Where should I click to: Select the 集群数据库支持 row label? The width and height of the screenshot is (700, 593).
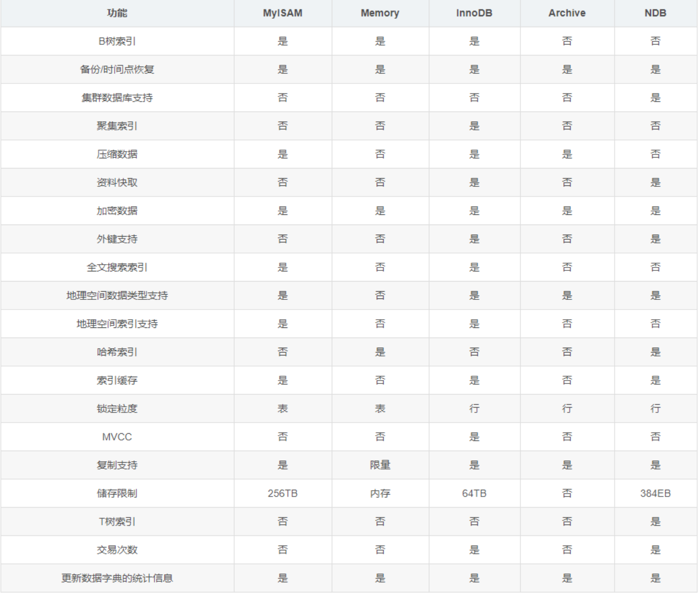117,98
